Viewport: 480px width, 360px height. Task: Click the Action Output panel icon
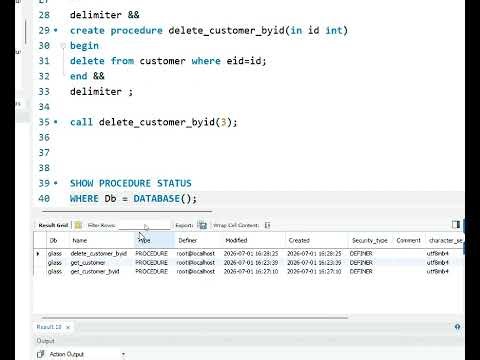41,354
